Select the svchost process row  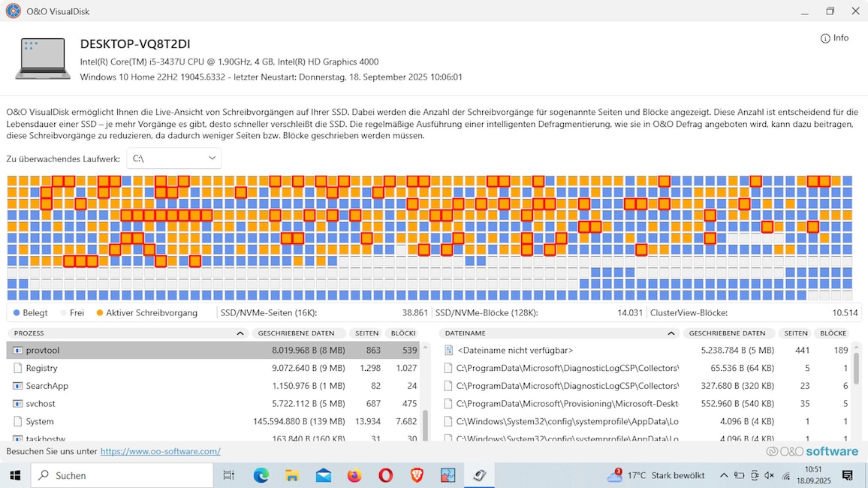tap(212, 403)
